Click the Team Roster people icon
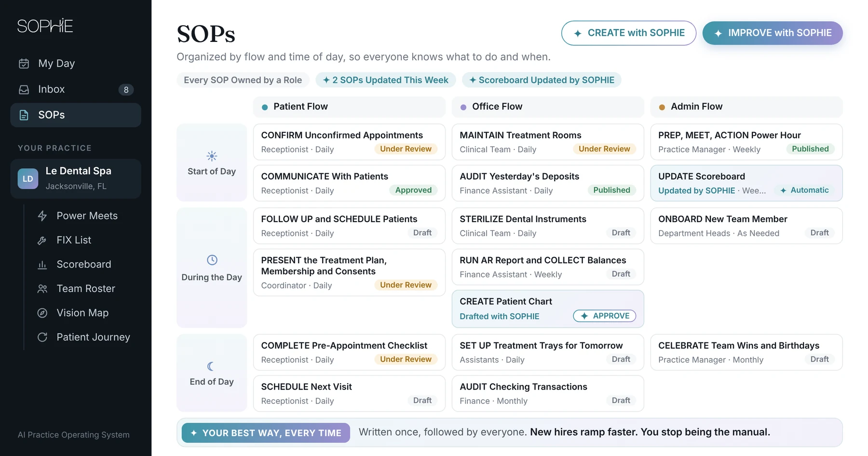 [42, 289]
